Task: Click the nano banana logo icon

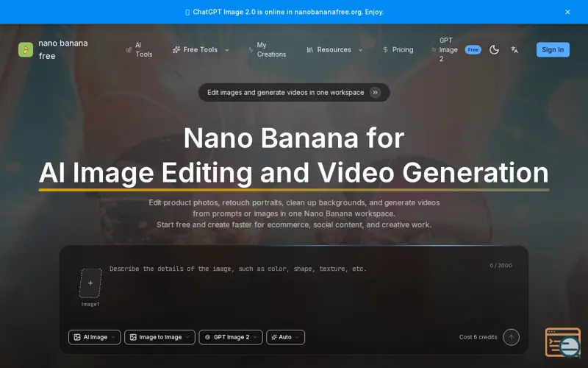Action: (26, 49)
